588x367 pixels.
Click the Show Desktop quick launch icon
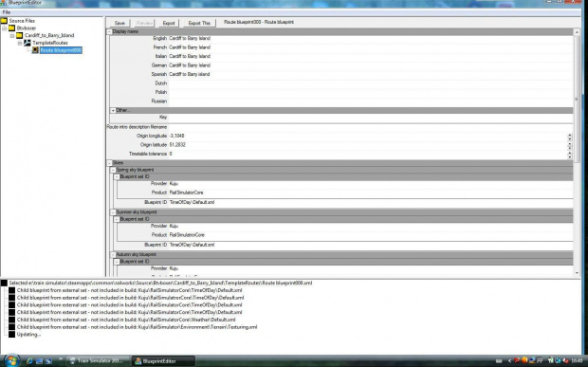tap(40, 361)
